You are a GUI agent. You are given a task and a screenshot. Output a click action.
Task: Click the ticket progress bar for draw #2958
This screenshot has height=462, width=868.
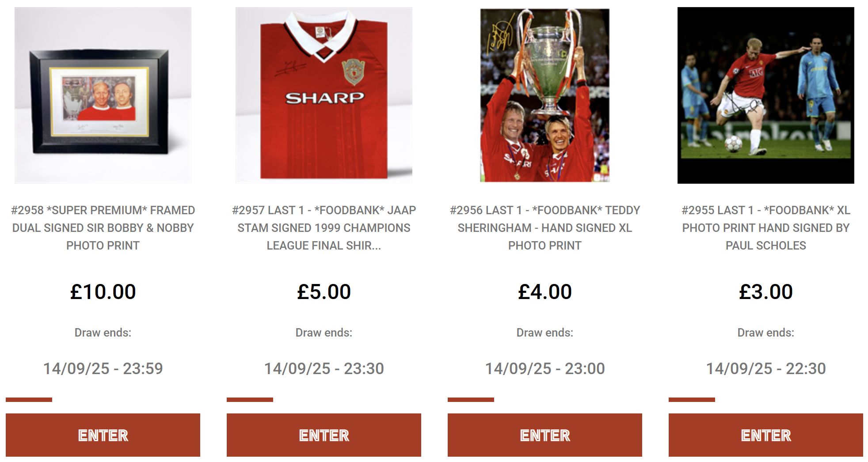pyautogui.click(x=29, y=400)
